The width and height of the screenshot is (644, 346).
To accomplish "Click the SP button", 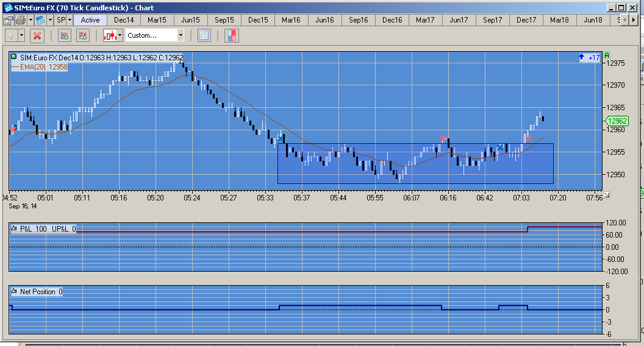I will [x=61, y=20].
